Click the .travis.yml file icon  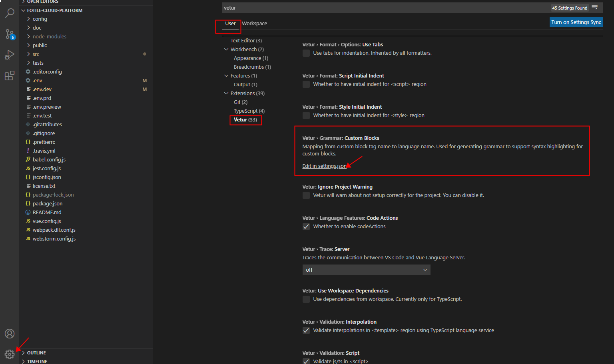pyautogui.click(x=28, y=151)
